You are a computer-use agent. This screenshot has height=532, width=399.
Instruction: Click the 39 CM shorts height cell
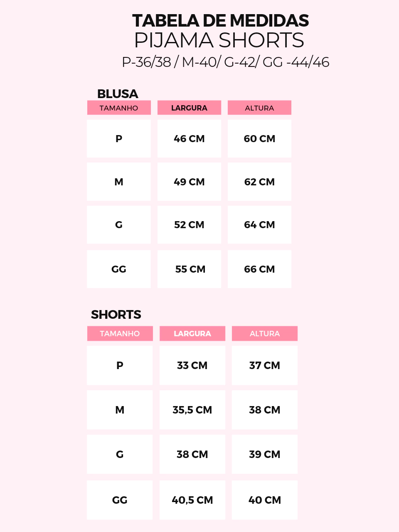pyautogui.click(x=265, y=454)
